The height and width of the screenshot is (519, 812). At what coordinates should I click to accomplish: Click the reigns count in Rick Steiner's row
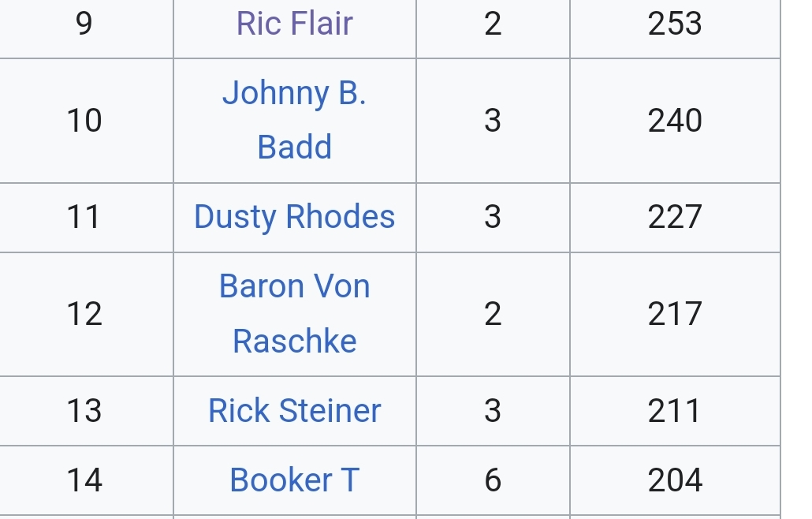pyautogui.click(x=493, y=411)
